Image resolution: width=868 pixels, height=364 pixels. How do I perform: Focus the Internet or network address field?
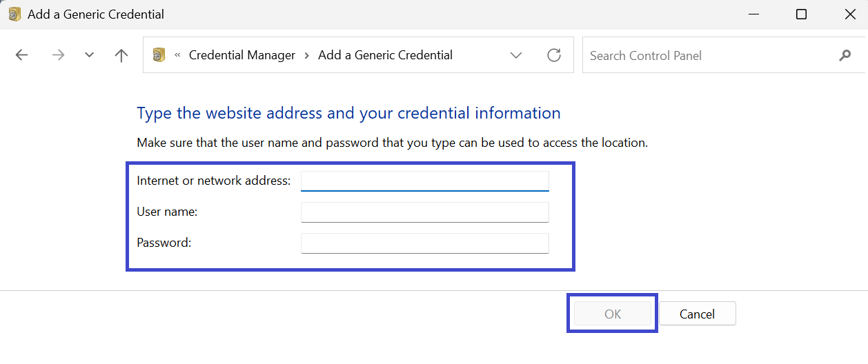click(424, 181)
